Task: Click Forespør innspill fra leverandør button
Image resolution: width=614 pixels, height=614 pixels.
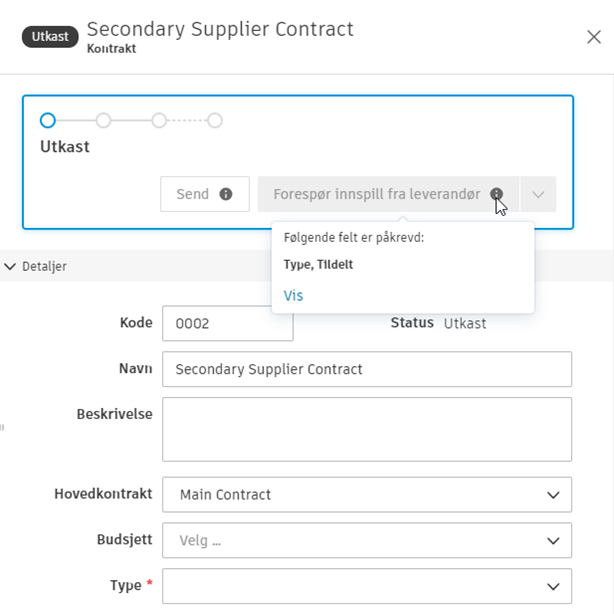Action: [x=376, y=194]
